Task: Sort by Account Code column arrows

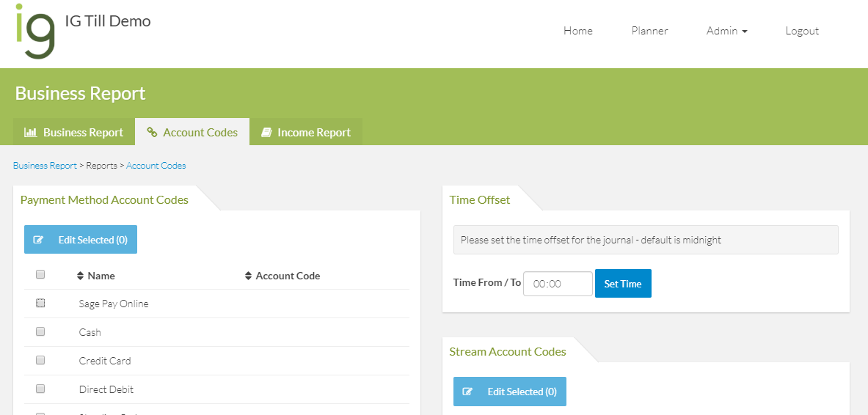Action: click(x=249, y=276)
